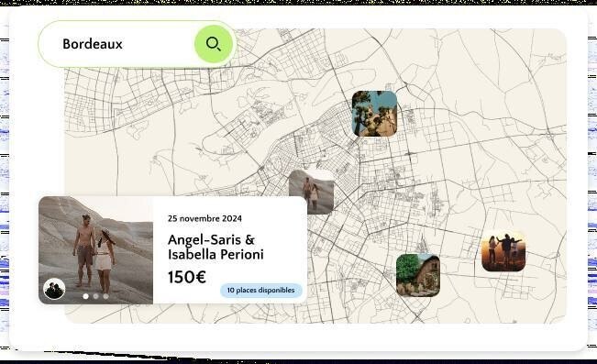Screen dimensions: 597x364
Task: Switch to the third carousel dot
Action: pyautogui.click(x=105, y=296)
